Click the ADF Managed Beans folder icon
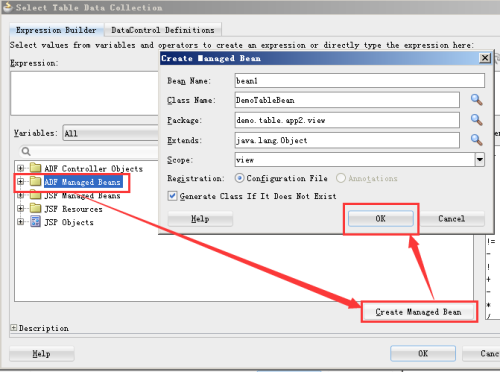Viewport: 500px width, 372px height. tap(35, 181)
